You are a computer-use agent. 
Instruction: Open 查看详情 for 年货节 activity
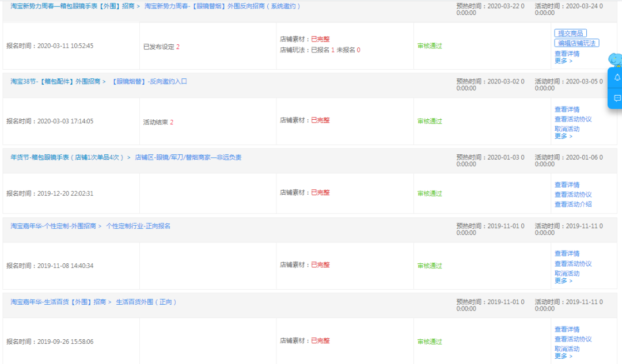pos(567,185)
